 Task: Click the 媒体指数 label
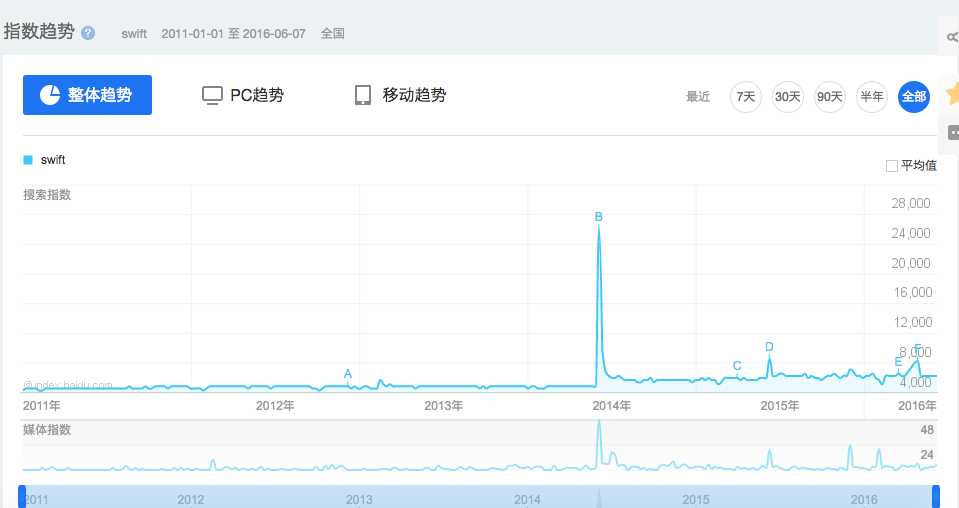(47, 430)
